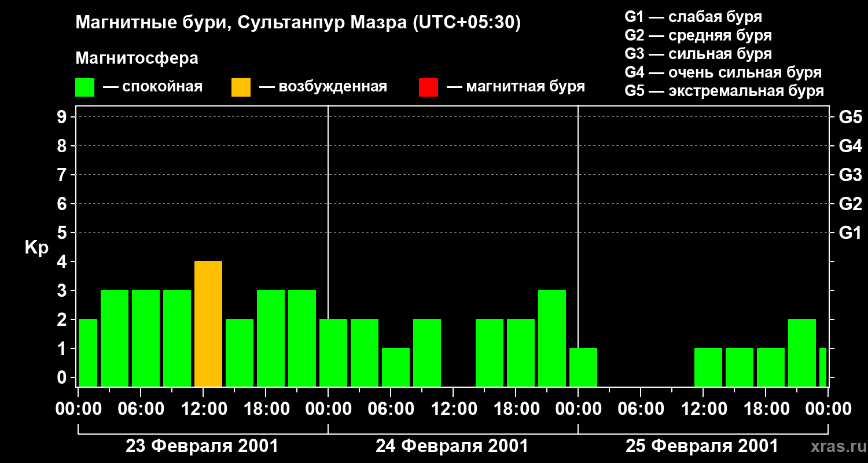
Task: Click the green bar ending before 06:00, 23 February
Action: 115,339
